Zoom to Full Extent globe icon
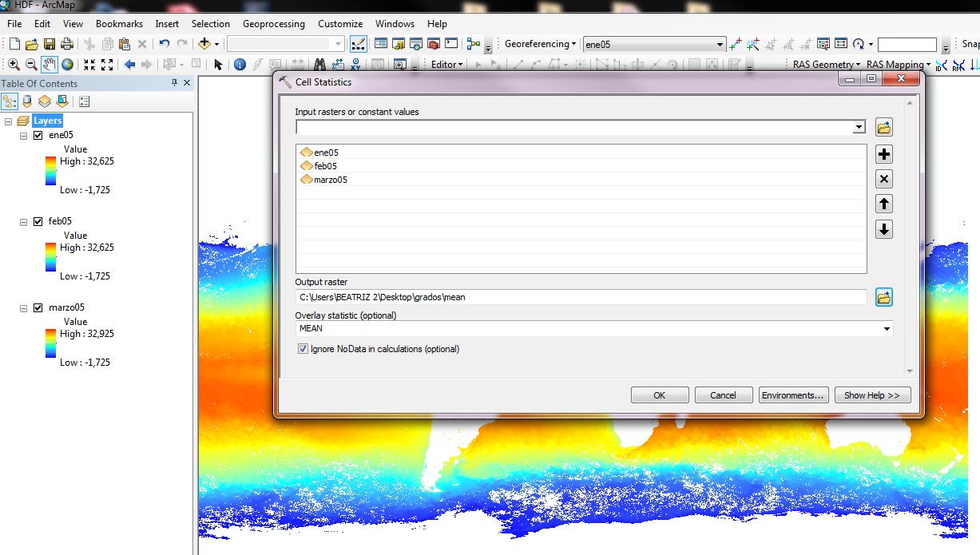 click(67, 65)
